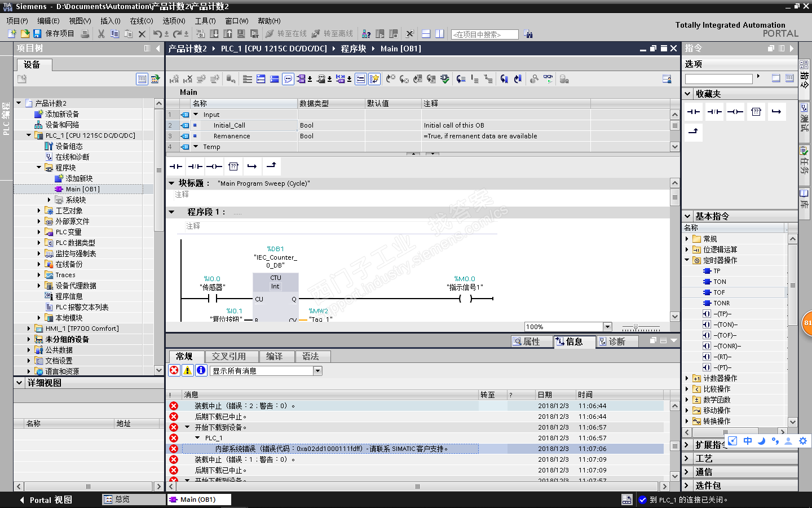The width and height of the screenshot is (812, 508).
Task: Collapse 程序段 1 in the editor
Action: pos(171,212)
